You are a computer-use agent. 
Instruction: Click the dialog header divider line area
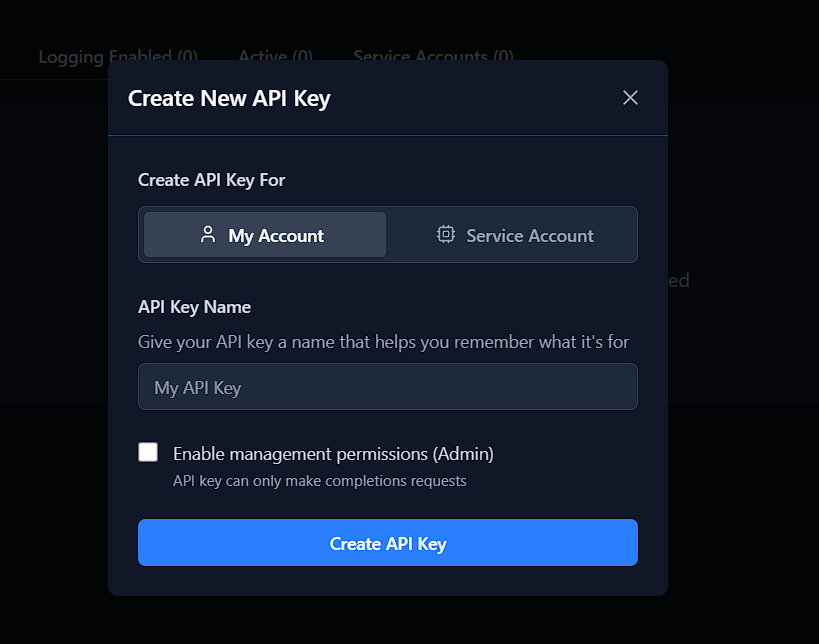tap(388, 135)
